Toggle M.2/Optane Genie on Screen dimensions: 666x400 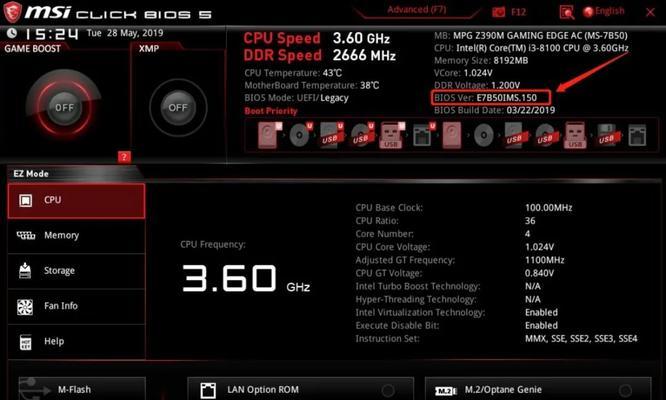click(x=625, y=390)
